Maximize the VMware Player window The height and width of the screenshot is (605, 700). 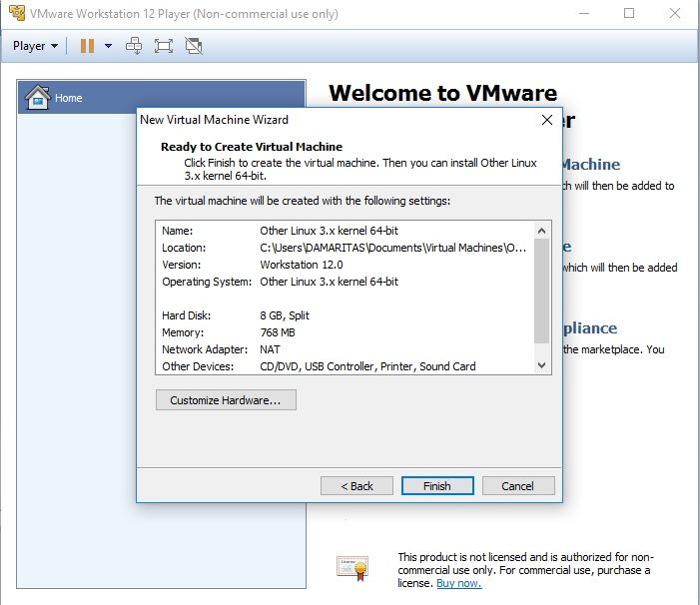point(629,14)
